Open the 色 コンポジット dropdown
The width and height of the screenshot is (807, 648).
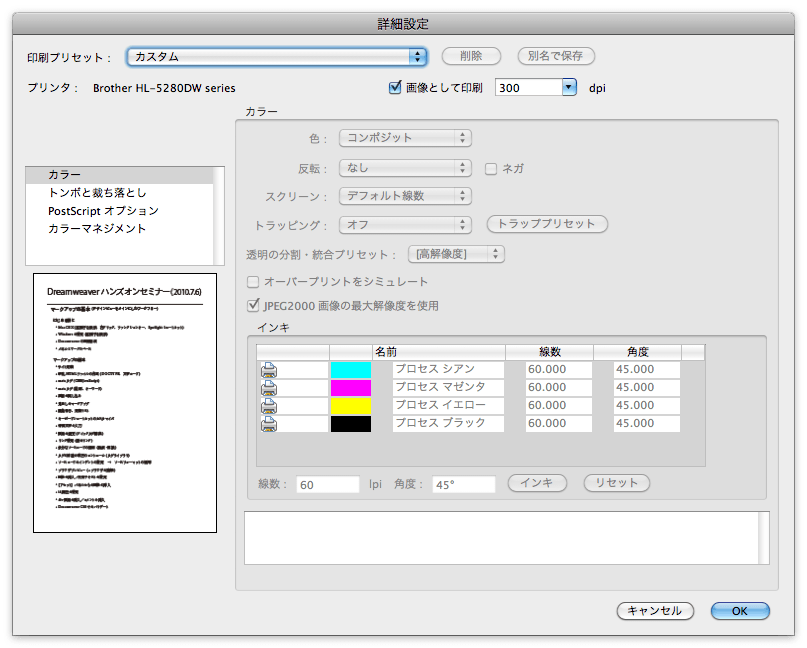(x=405, y=138)
